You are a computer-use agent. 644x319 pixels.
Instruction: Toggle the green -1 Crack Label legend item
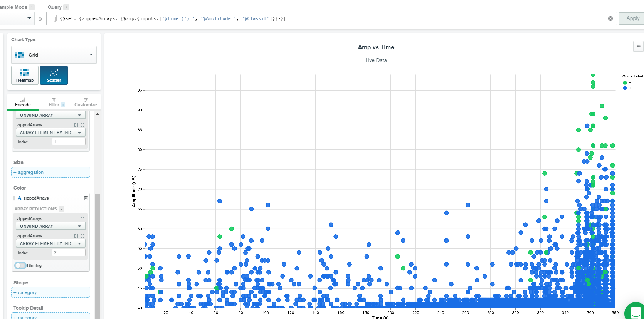click(628, 82)
